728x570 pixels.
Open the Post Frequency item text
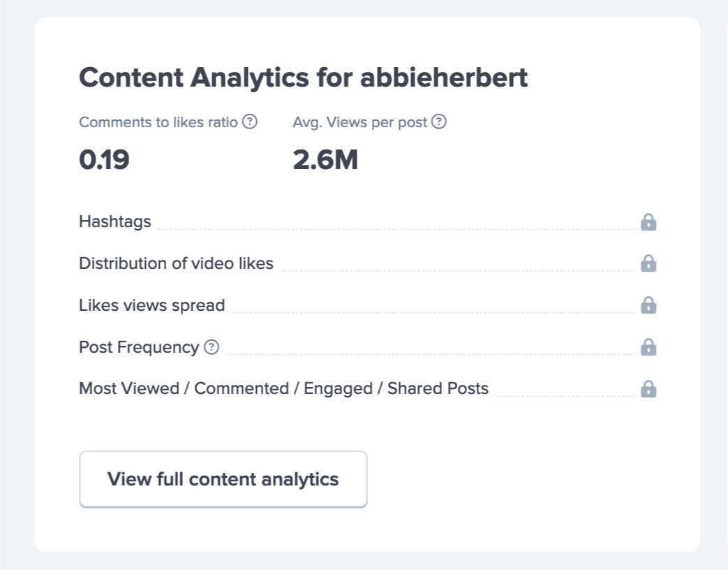(139, 347)
